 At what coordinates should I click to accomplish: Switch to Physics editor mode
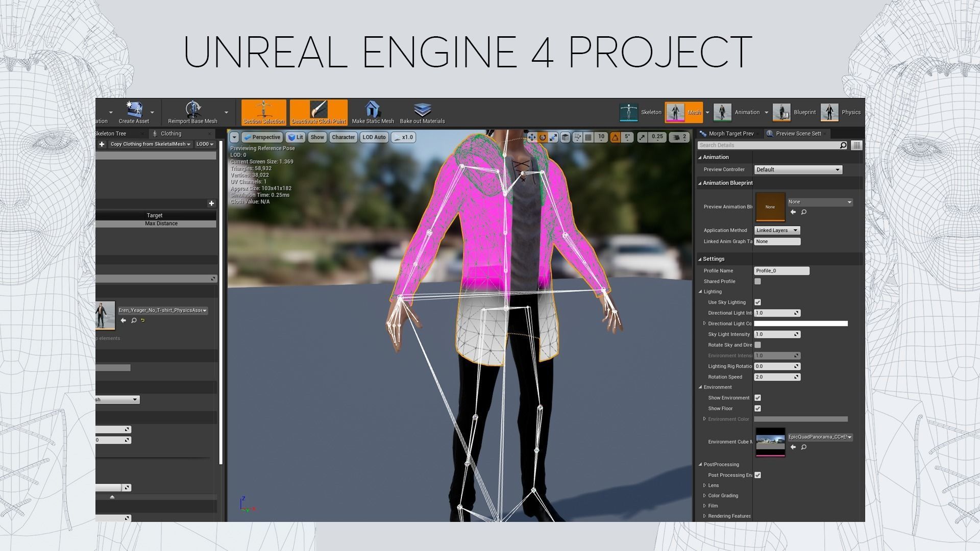pos(841,112)
